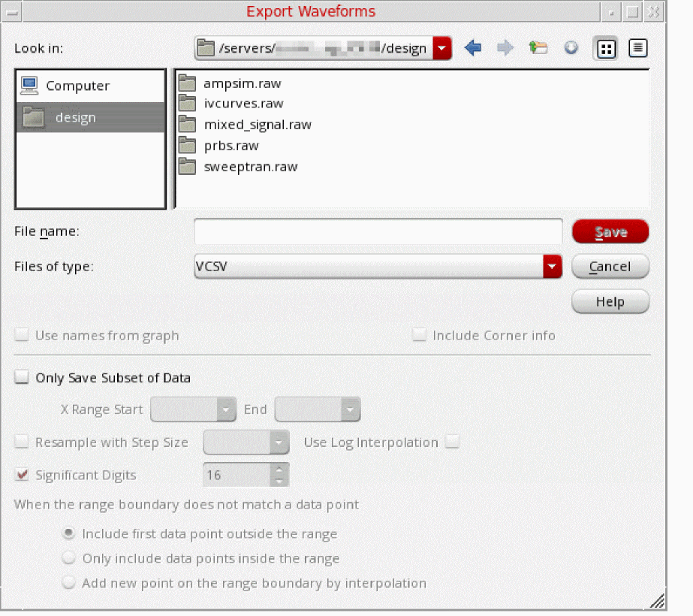
Task: Toggle Resample with Step Size checkbox
Action: coord(22,442)
